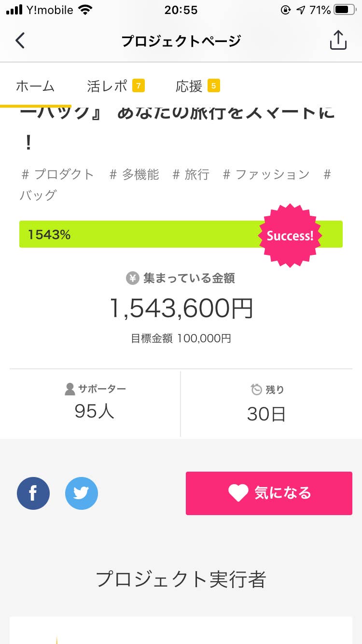Viewport: 362px width, 644px height.
Task: Tap the # 多機能 tag
Action: click(x=134, y=174)
